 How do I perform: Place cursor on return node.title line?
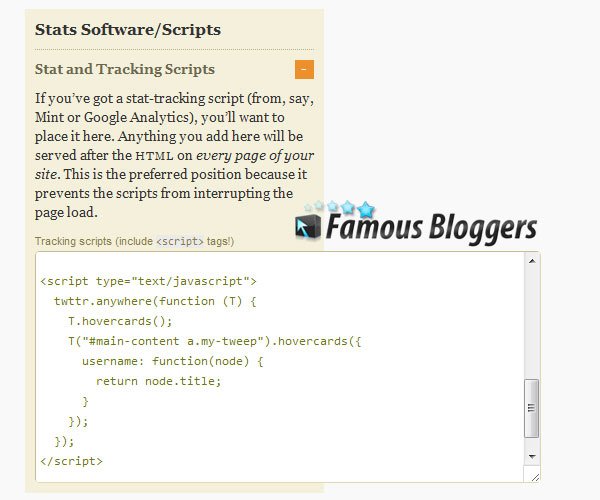click(x=157, y=381)
